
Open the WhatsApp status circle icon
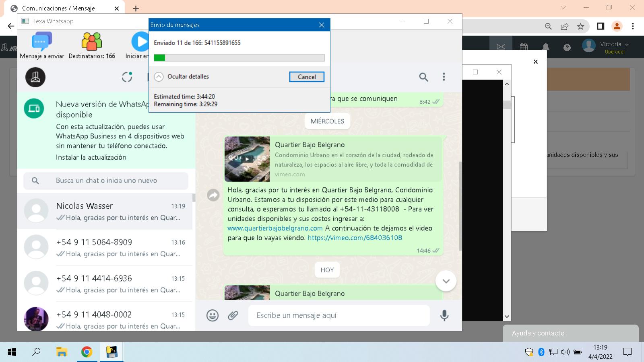click(x=127, y=77)
